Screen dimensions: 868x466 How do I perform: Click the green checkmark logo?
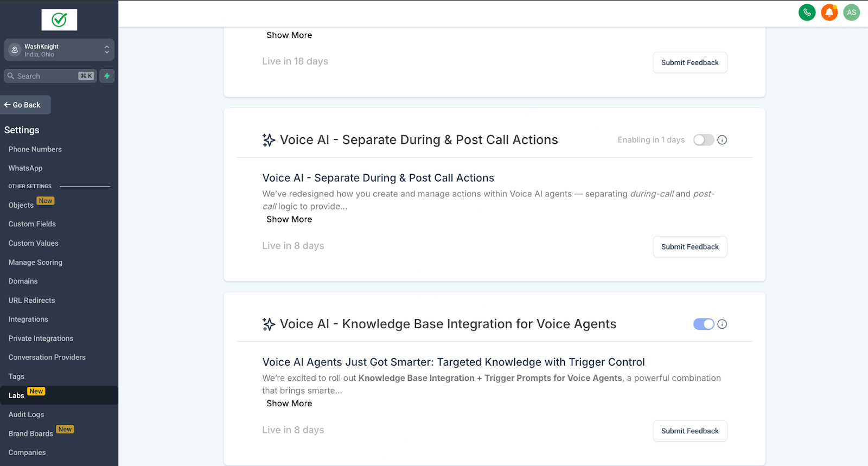pyautogui.click(x=59, y=20)
